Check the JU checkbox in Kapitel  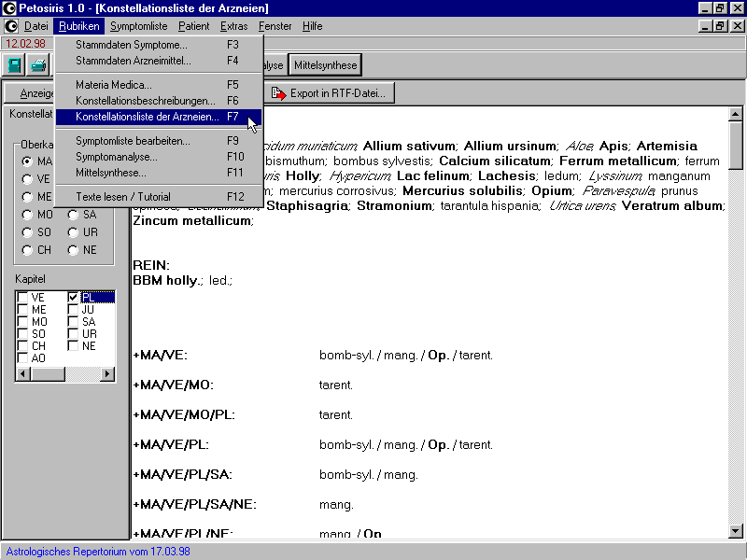tap(73, 310)
